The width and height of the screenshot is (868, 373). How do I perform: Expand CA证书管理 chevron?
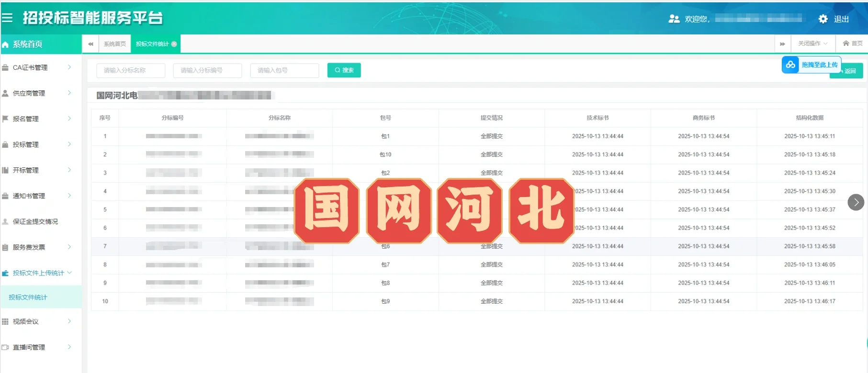tap(69, 67)
